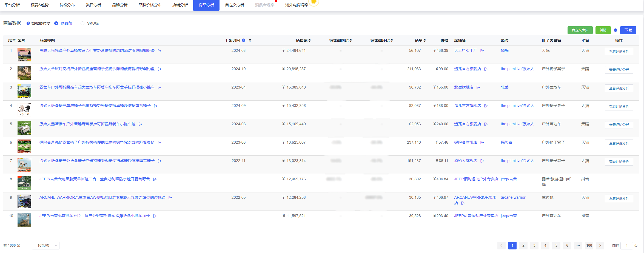Open brand link 探险者
This screenshot has height=253, width=644.
point(506,143)
